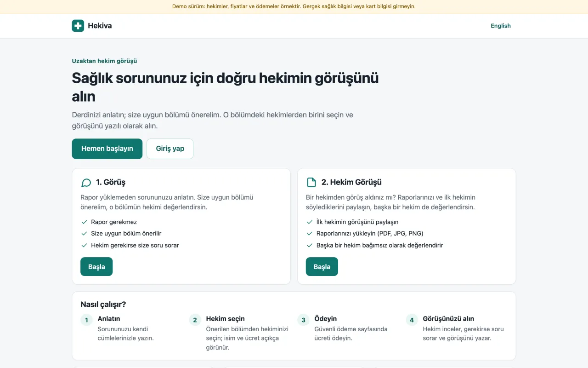Click the step 1 circle for Anlatın

tap(86, 320)
